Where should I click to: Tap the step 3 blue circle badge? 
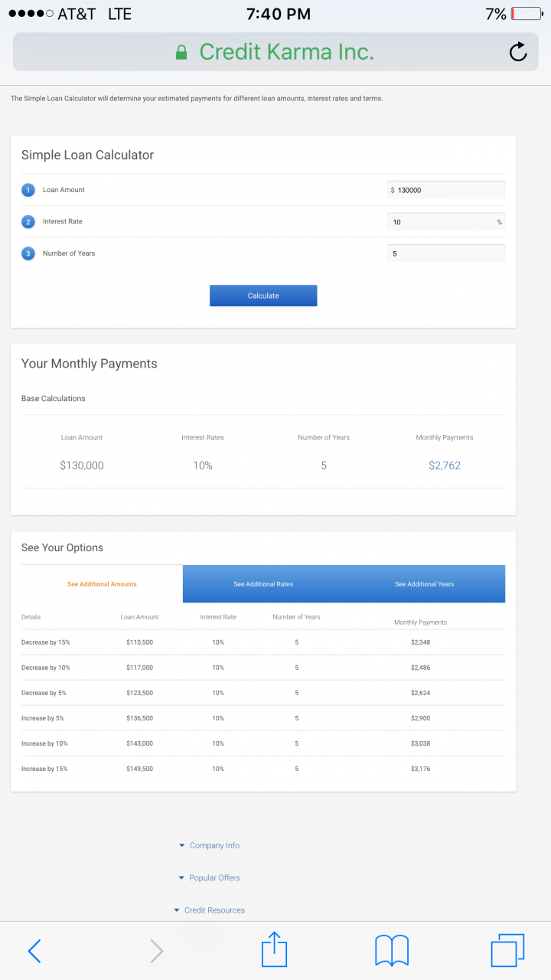pyautogui.click(x=28, y=253)
